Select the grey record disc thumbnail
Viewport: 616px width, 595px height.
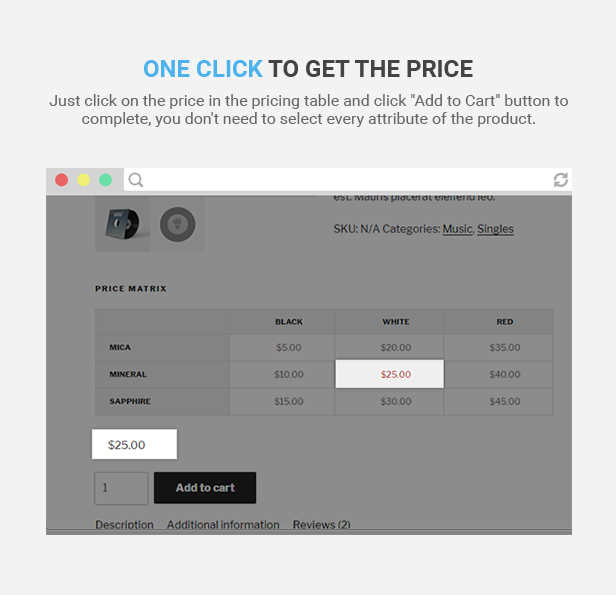pos(178,224)
